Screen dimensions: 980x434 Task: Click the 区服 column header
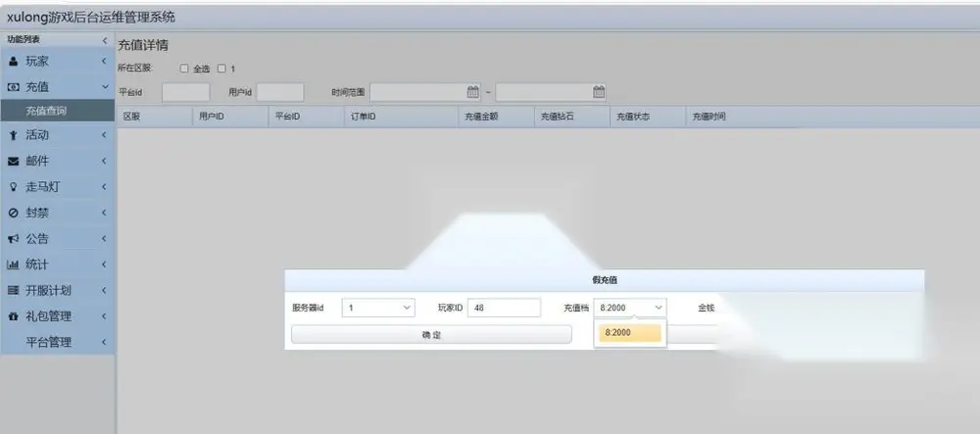[x=155, y=117]
